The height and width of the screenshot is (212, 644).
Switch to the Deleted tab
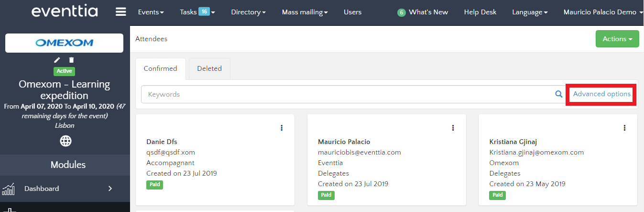tap(209, 68)
